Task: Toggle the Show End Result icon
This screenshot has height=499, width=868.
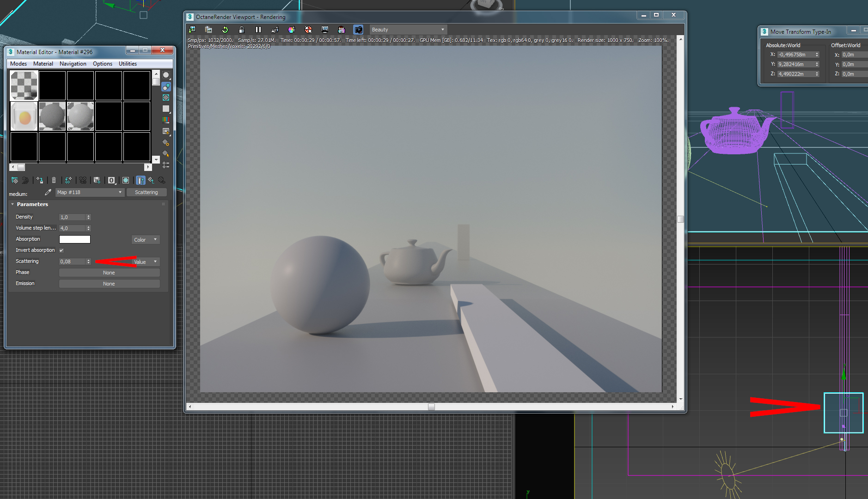Action: click(141, 180)
